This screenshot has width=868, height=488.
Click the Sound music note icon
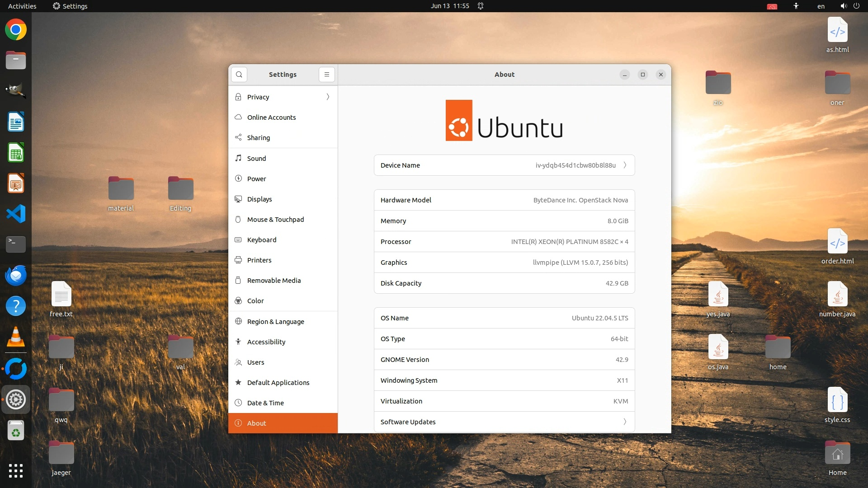(x=238, y=158)
